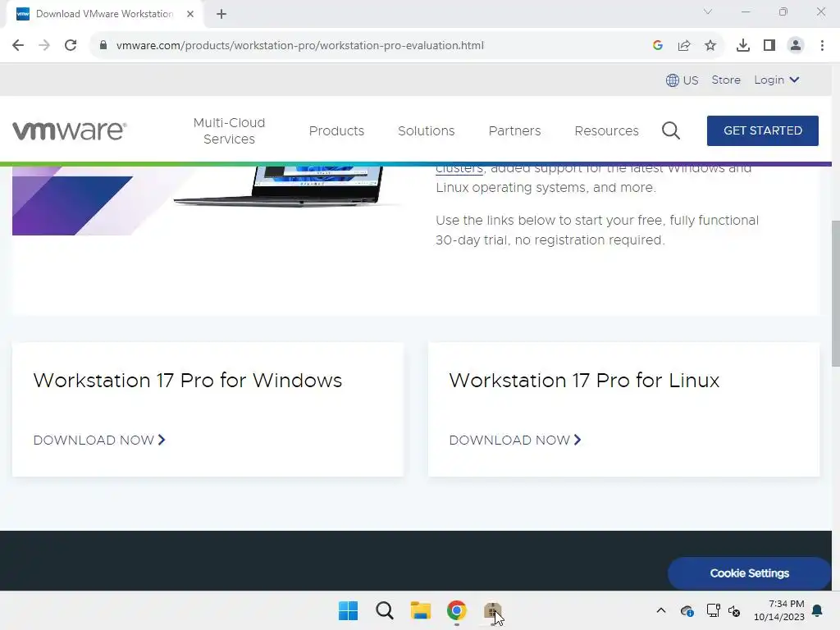Close the Download VMware Workstation tab
Image resolution: width=840 pixels, height=630 pixels.
click(x=190, y=14)
